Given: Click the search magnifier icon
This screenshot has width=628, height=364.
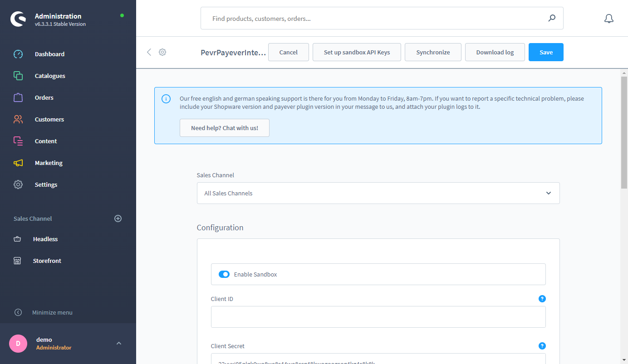Looking at the screenshot, I should 552,18.
